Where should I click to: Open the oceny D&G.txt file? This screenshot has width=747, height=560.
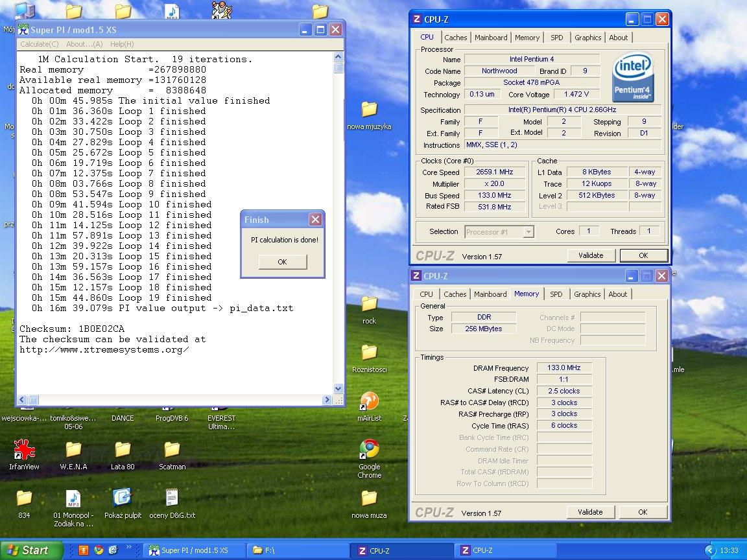(x=172, y=498)
